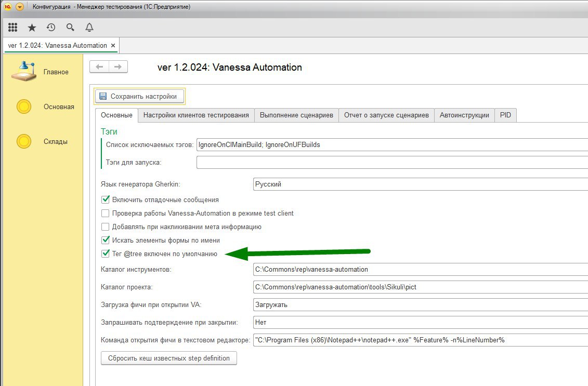Switch to Настройки клиентов тестирования tab
Image resolution: width=588 pixels, height=386 pixels.
click(x=196, y=115)
